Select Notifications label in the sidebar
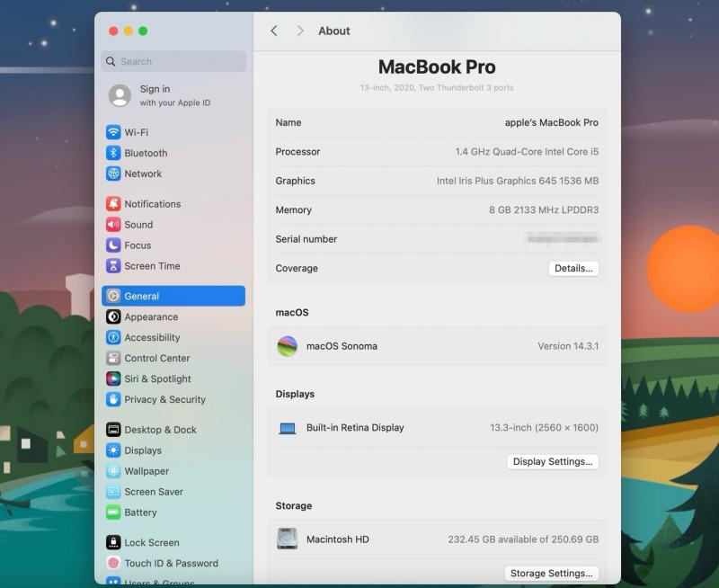The height and width of the screenshot is (588, 719). click(153, 204)
